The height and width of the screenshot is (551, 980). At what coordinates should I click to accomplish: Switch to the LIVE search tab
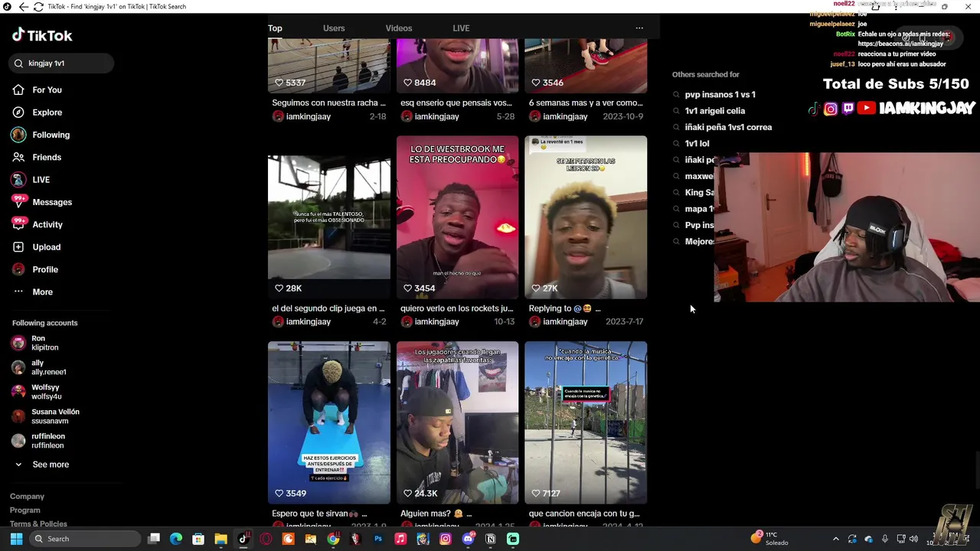pos(461,28)
